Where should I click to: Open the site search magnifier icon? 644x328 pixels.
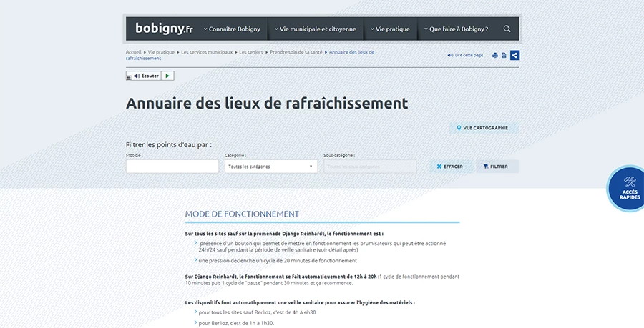(507, 29)
